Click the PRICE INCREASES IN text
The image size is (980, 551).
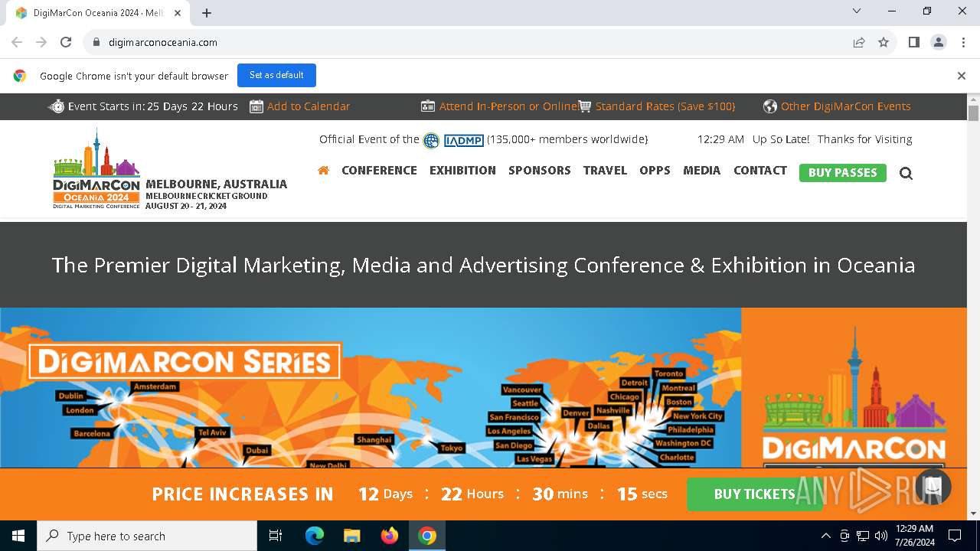tap(243, 494)
